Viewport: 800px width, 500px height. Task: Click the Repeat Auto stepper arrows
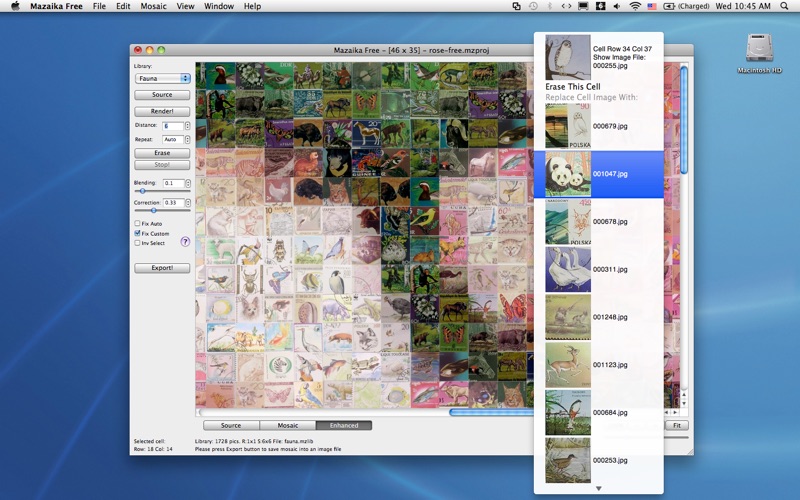(186, 139)
